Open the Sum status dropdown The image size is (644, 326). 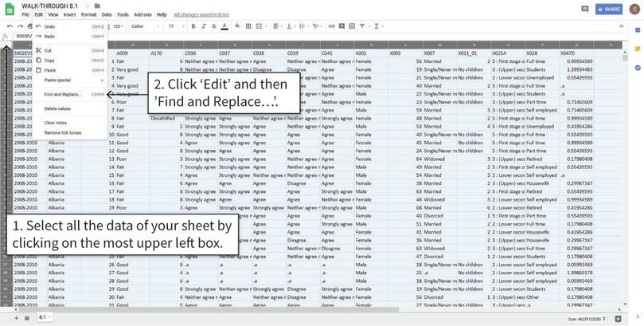(587, 319)
